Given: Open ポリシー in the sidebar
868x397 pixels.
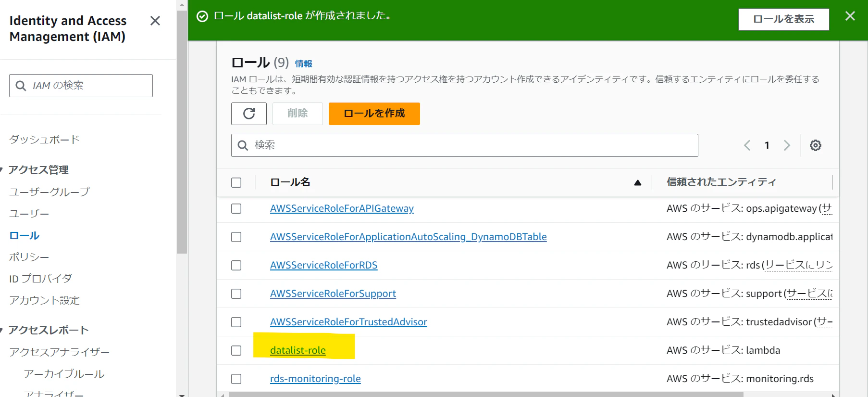Looking at the screenshot, I should click(29, 257).
